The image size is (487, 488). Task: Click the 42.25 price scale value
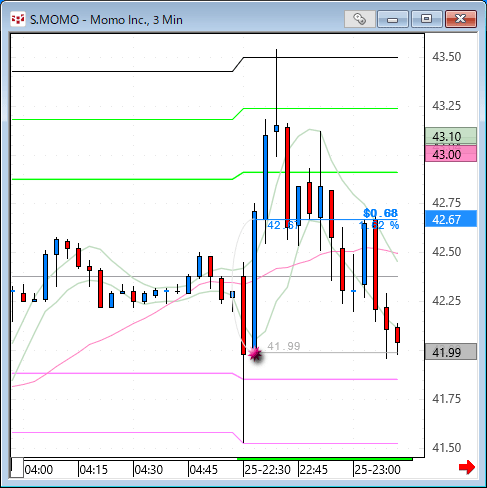click(447, 301)
